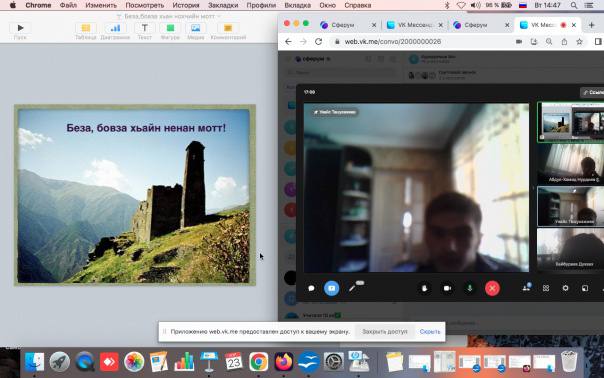Screen dimensions: 604x378
Task: Open the Профили menu
Action: tap(261, 5)
